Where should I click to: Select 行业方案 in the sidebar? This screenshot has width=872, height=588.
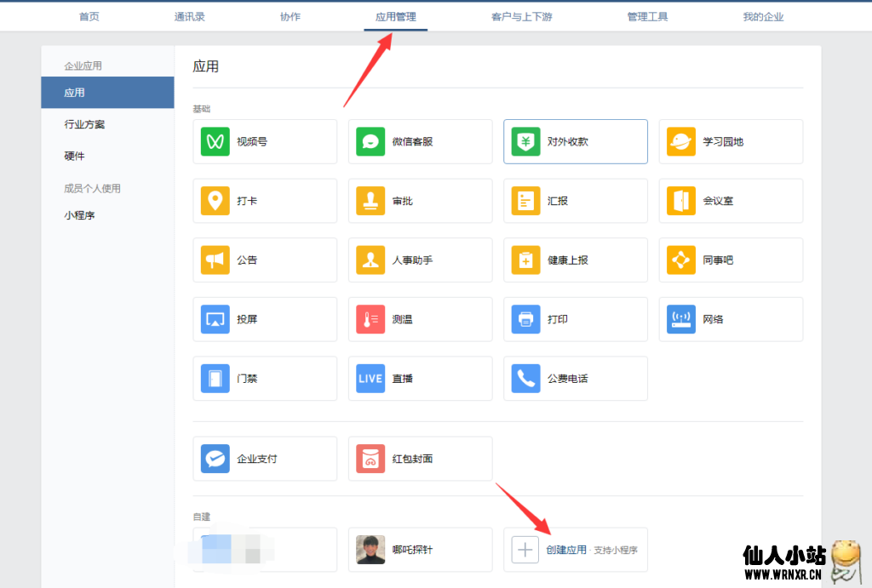85,124
